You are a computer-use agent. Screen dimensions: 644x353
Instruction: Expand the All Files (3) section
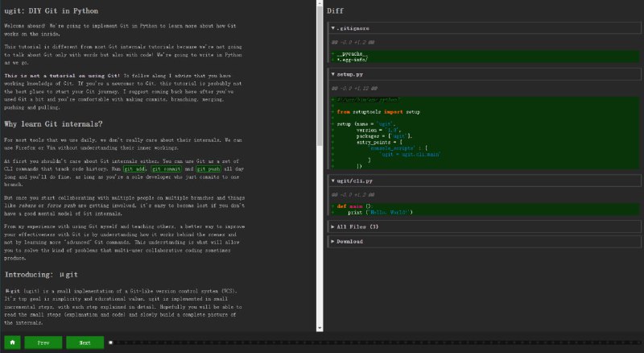pyautogui.click(x=485, y=226)
